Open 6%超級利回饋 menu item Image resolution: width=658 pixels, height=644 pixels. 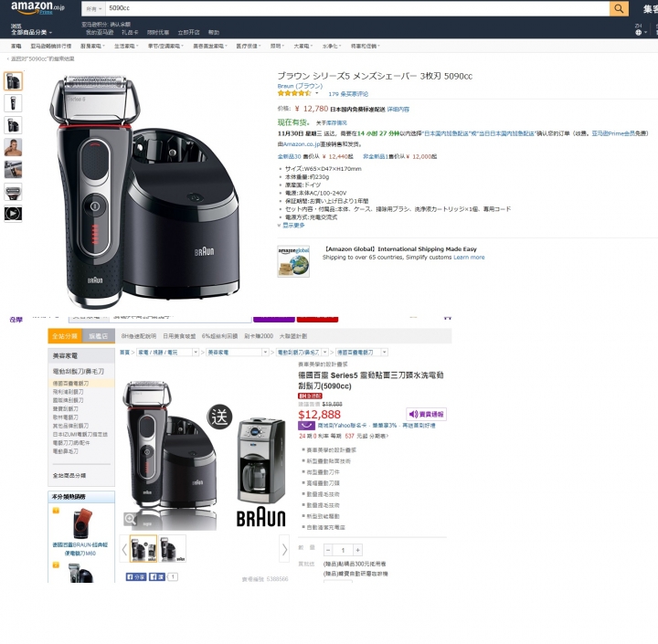point(219,336)
